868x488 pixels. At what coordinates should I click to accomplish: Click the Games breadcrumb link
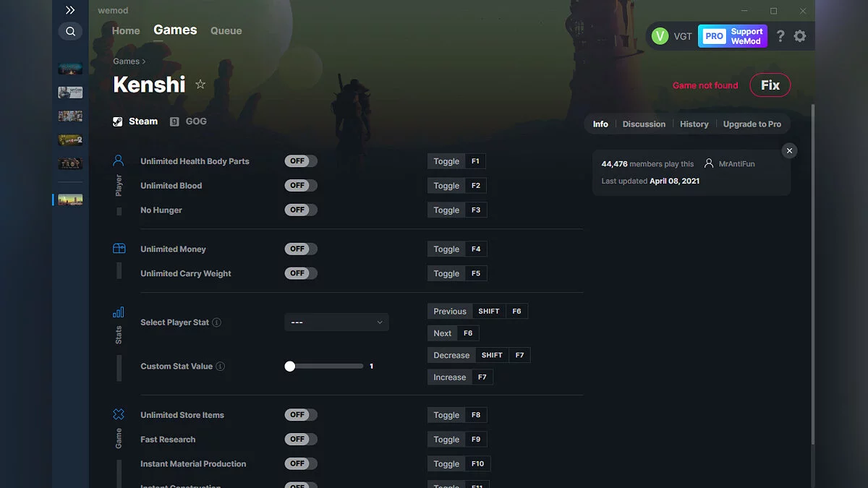tap(126, 61)
